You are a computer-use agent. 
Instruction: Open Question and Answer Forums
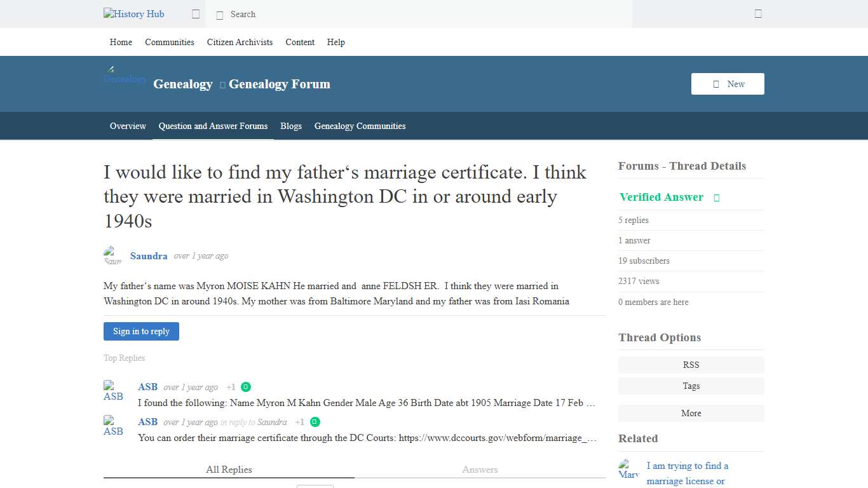(x=213, y=126)
